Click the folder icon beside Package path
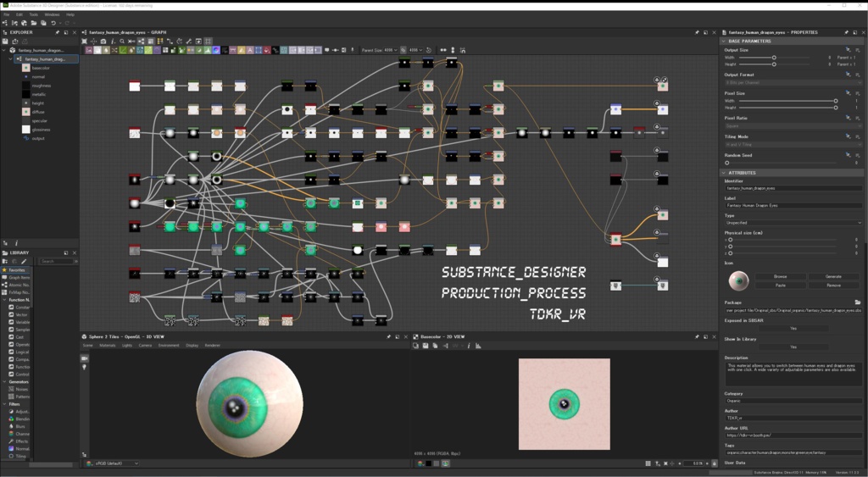The width and height of the screenshot is (868, 477). click(x=858, y=302)
